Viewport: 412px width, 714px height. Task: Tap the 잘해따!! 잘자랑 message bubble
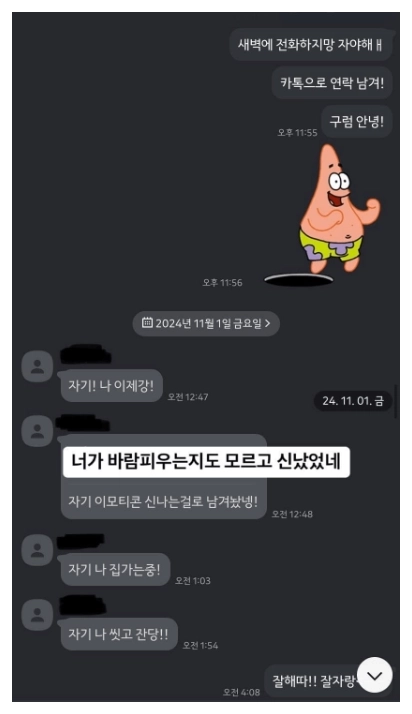click(317, 681)
